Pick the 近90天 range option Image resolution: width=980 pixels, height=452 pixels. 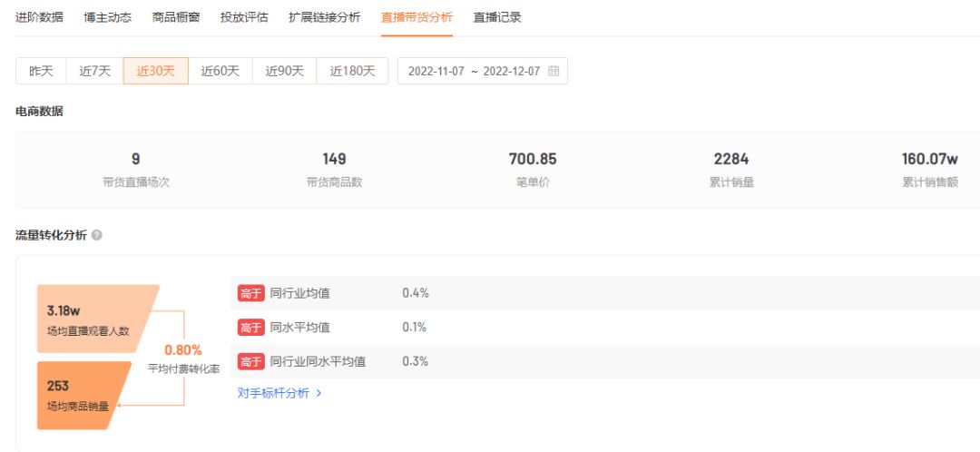tap(284, 71)
